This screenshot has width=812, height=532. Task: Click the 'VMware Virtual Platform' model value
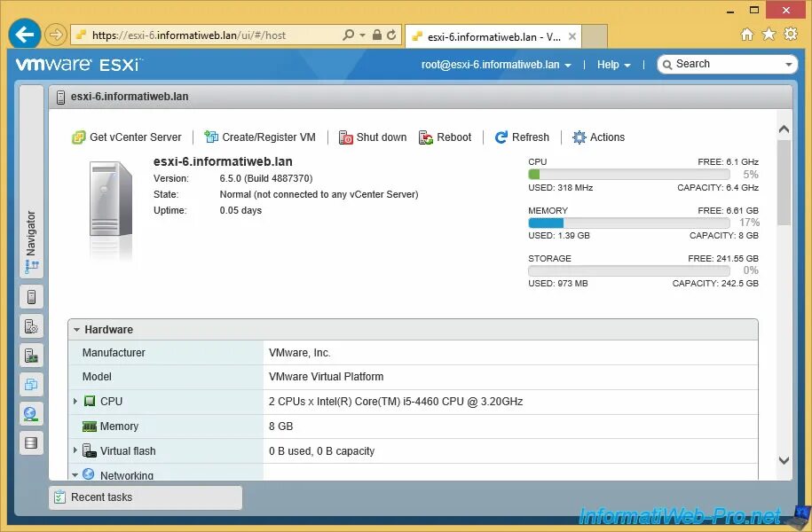coord(327,377)
